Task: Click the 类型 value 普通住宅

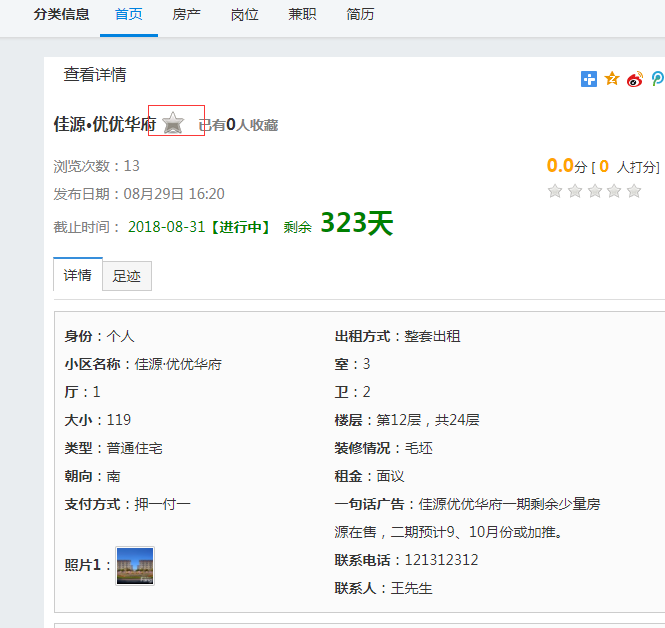Action: tap(134, 448)
